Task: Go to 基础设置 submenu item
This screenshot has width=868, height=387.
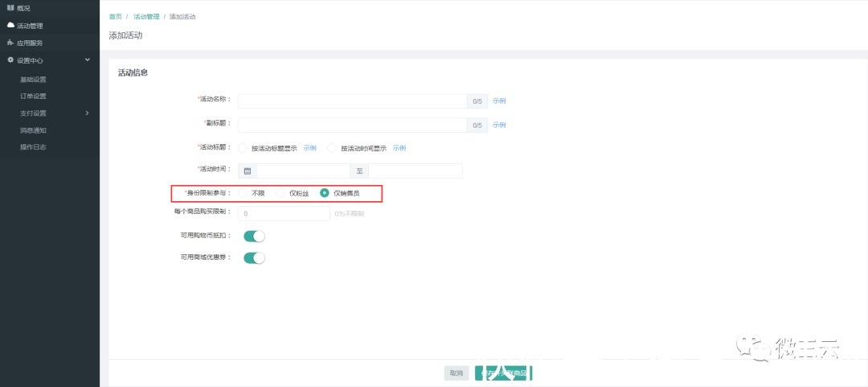Action: pos(33,80)
